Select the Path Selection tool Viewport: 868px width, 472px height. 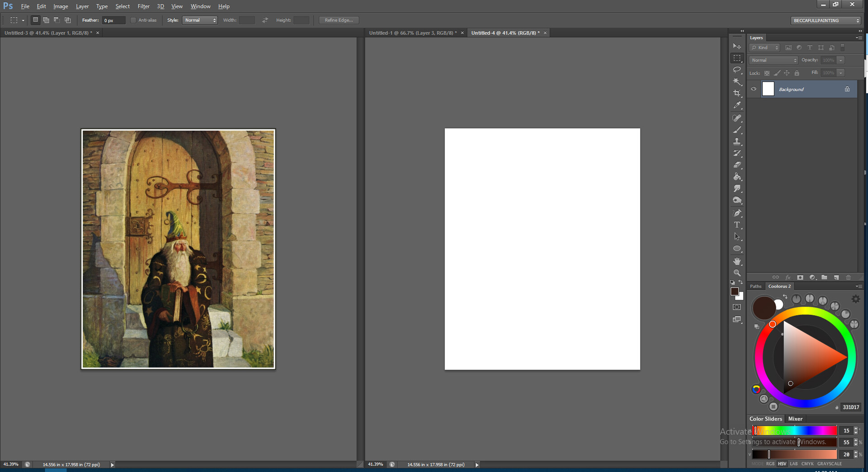tap(737, 236)
